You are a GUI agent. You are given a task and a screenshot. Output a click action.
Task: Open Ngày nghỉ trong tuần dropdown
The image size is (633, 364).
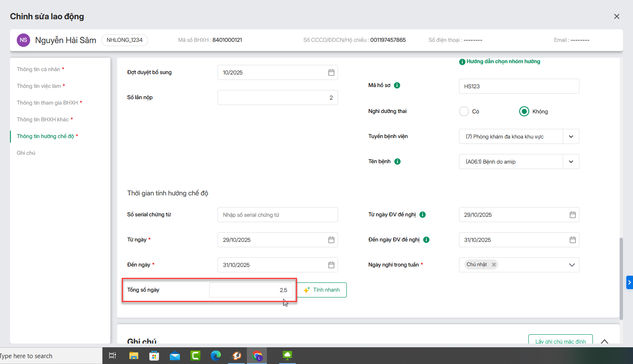[x=571, y=265]
